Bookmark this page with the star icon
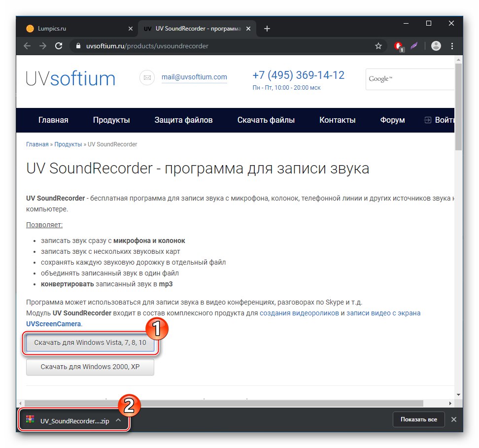Screen dimensions: 479x448 point(378,46)
